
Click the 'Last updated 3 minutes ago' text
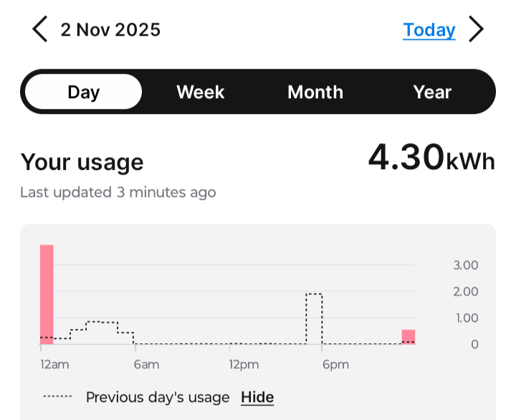click(x=118, y=192)
